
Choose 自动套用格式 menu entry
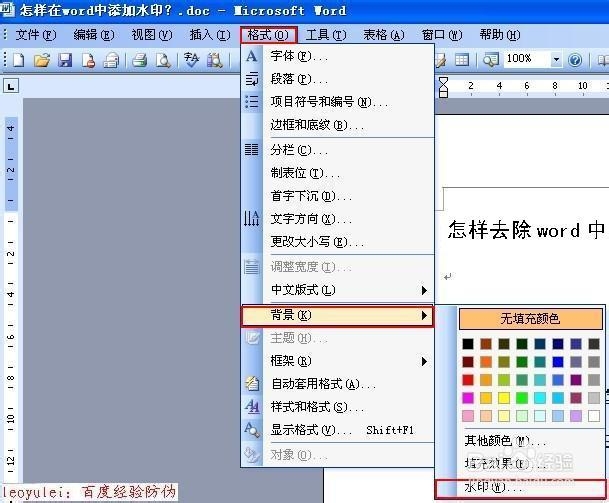[337, 384]
